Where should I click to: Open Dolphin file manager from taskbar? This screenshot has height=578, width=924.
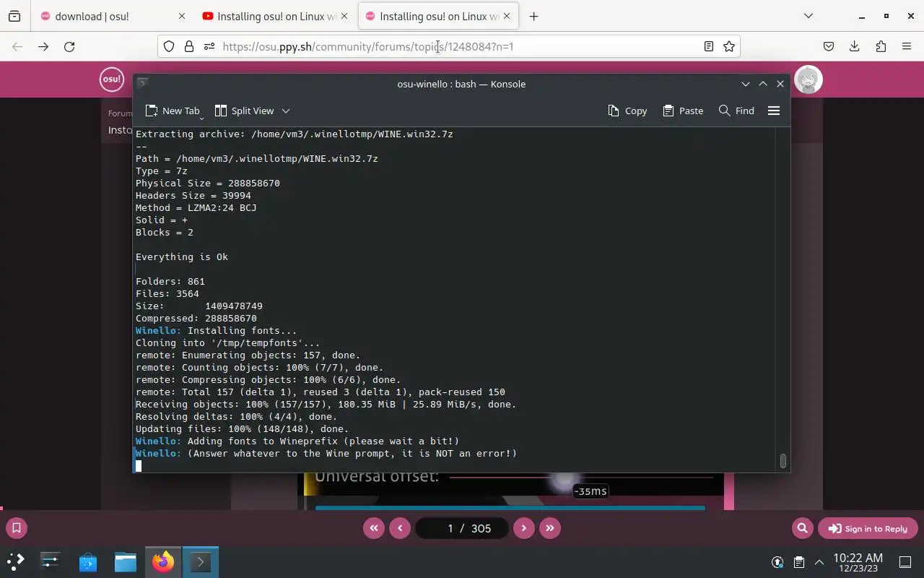[x=126, y=561]
